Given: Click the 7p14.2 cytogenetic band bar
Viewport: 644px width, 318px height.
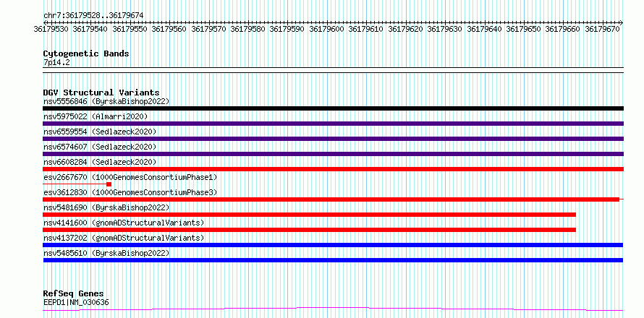Looking at the screenshot, I should click(333, 70).
